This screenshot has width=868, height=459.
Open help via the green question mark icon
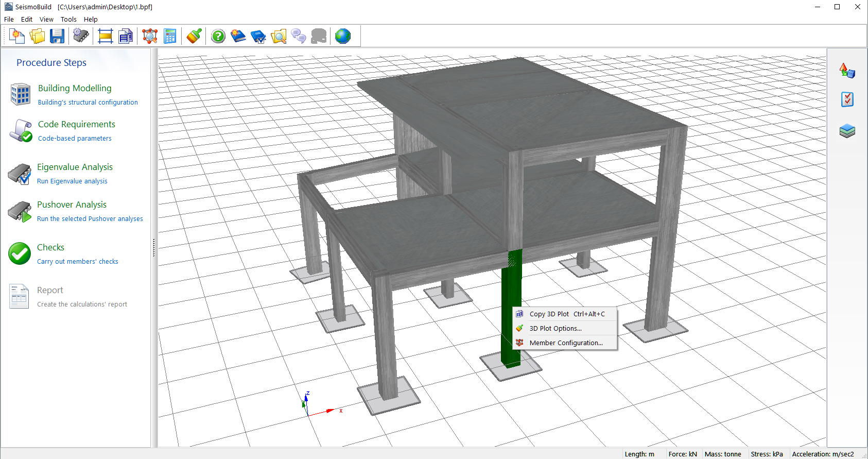tap(218, 36)
